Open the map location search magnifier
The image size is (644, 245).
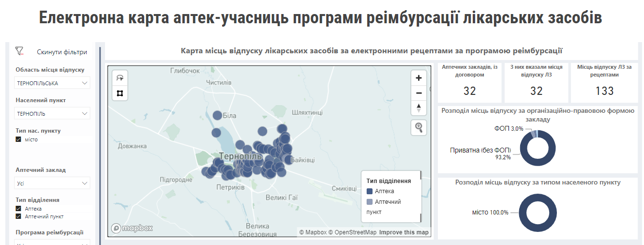point(419,127)
